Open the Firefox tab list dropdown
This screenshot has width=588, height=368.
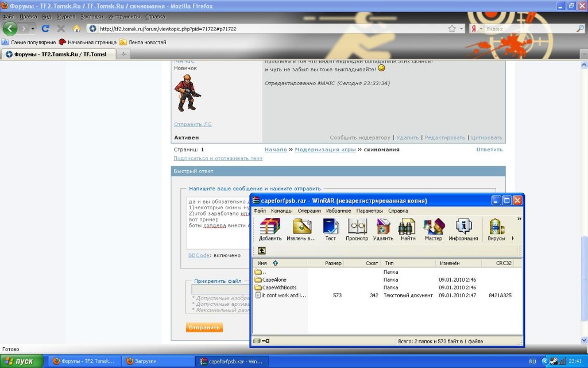tap(584, 55)
